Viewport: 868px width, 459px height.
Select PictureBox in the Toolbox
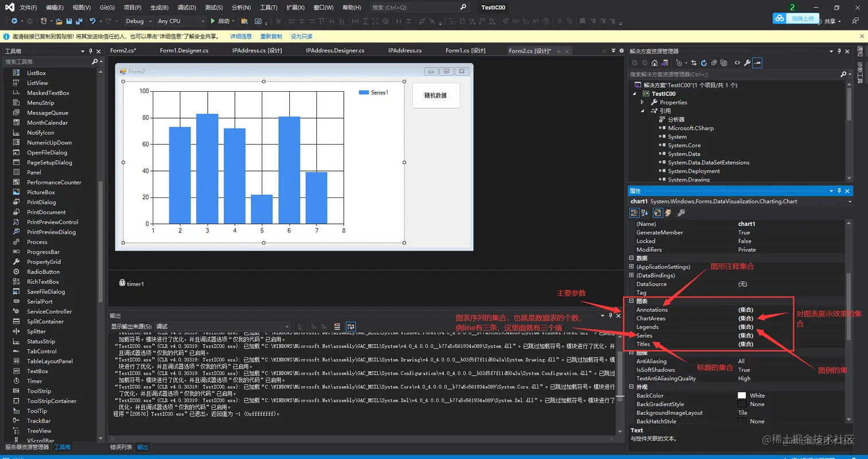coord(41,192)
